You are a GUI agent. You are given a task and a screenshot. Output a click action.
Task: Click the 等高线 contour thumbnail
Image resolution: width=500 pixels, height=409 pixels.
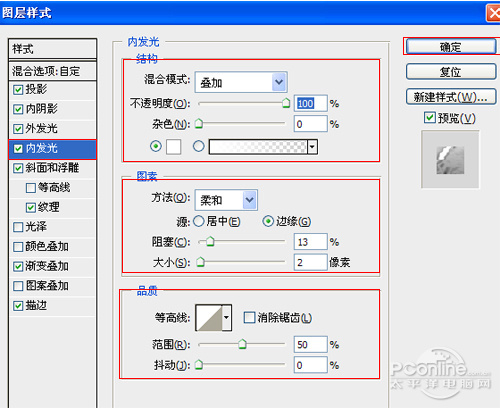click(209, 317)
